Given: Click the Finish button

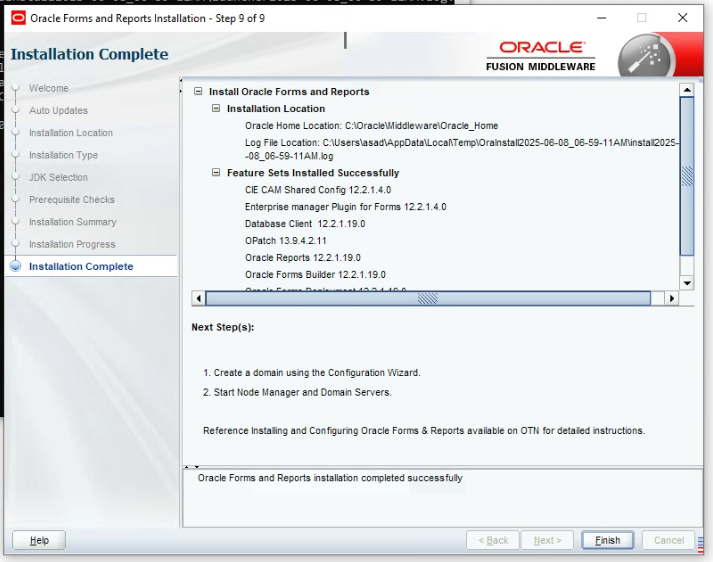Looking at the screenshot, I should (x=607, y=540).
